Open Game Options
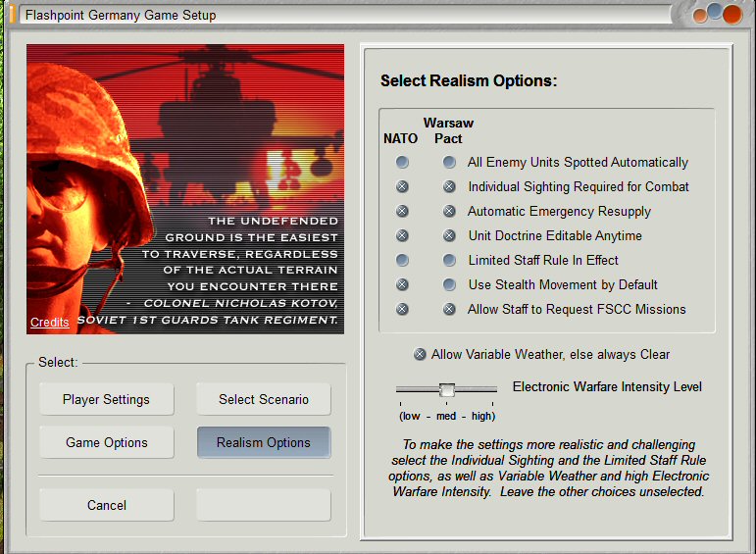Image resolution: width=756 pixels, height=554 pixels. (x=107, y=442)
